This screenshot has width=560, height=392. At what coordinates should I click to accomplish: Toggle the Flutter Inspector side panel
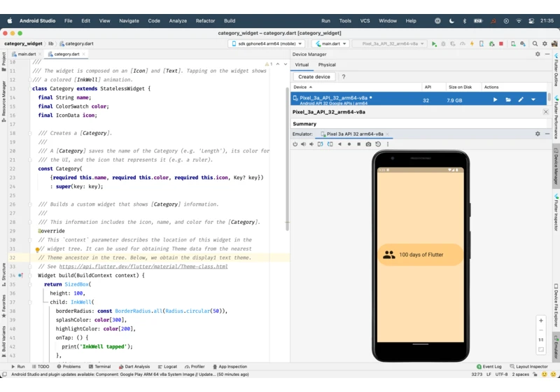tap(556, 212)
